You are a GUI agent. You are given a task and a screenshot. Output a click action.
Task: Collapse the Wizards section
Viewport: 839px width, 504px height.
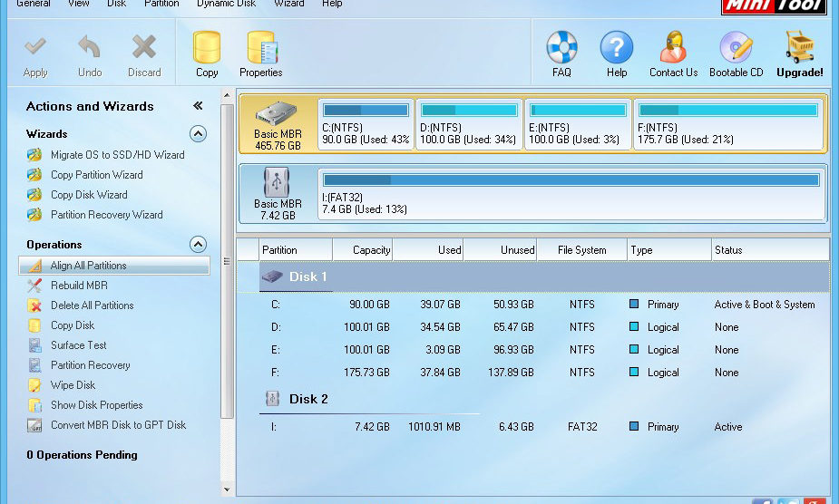[198, 134]
